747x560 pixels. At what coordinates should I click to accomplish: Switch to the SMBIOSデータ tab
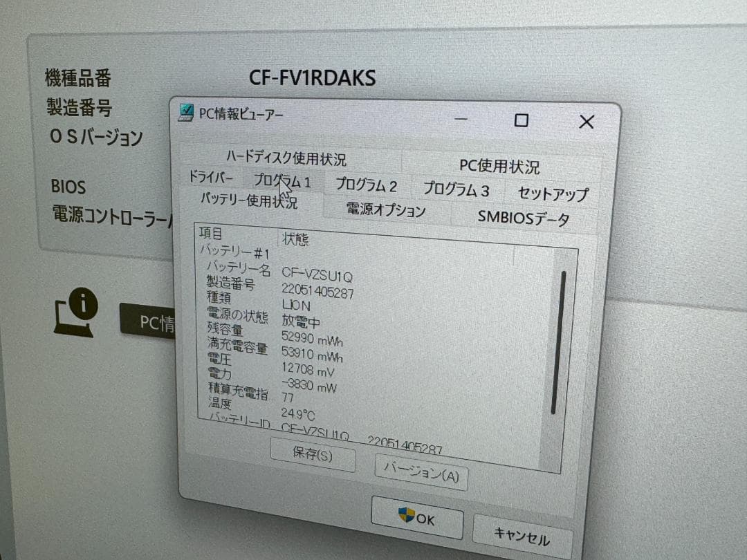click(x=522, y=217)
